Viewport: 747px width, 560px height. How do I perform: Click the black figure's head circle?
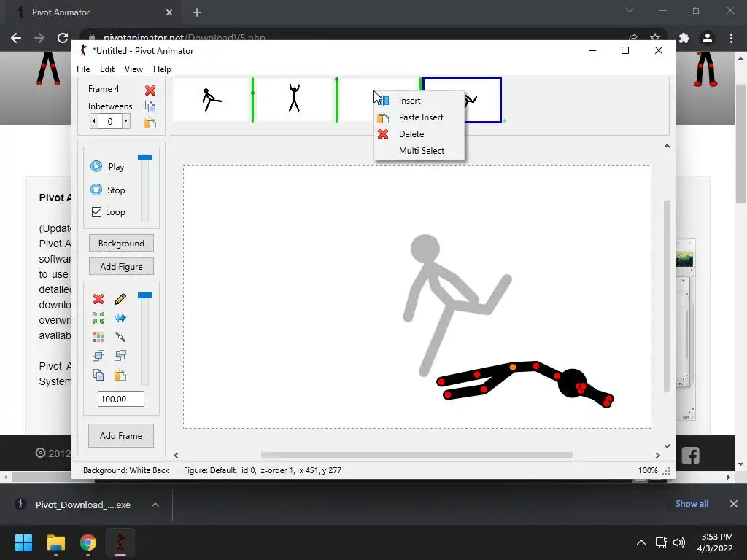tap(572, 383)
